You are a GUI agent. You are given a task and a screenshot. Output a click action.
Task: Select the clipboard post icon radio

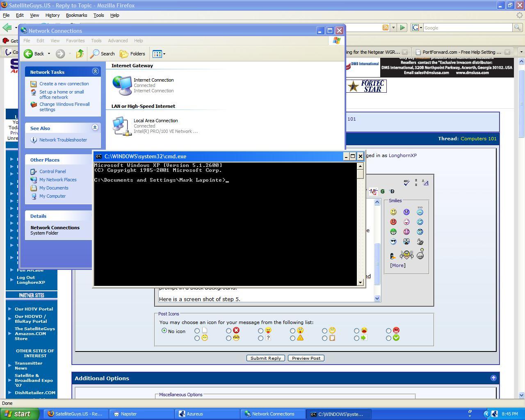tap(325, 338)
